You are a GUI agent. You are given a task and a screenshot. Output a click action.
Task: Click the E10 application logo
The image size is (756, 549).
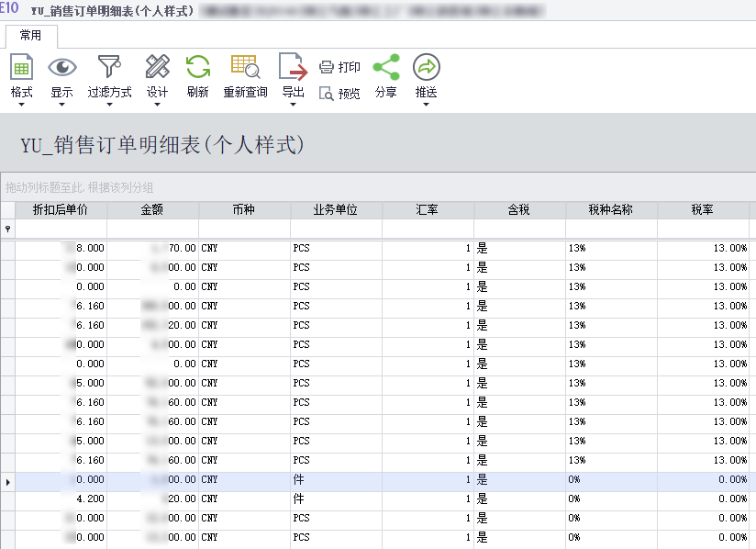9,8
